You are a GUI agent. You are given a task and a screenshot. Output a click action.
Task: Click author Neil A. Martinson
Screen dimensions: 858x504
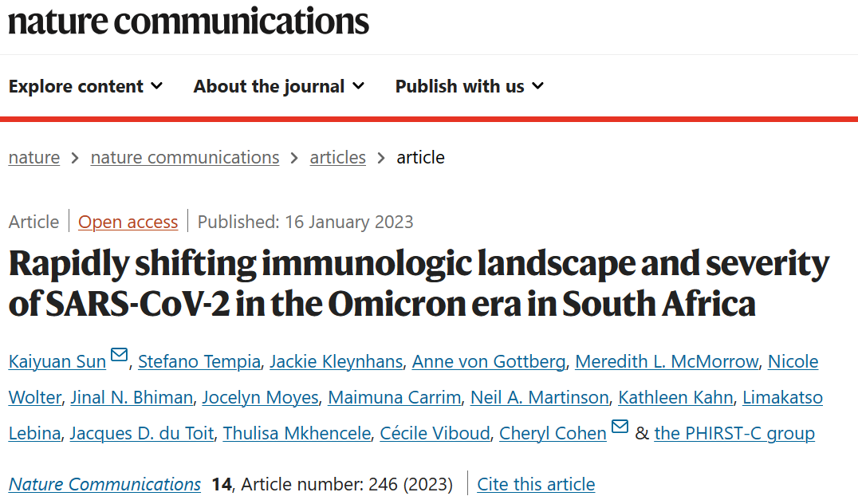540,397
